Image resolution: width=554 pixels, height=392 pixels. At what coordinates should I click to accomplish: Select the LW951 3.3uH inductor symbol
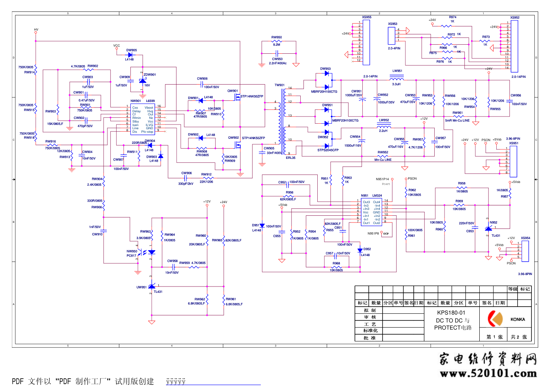pos(397,78)
